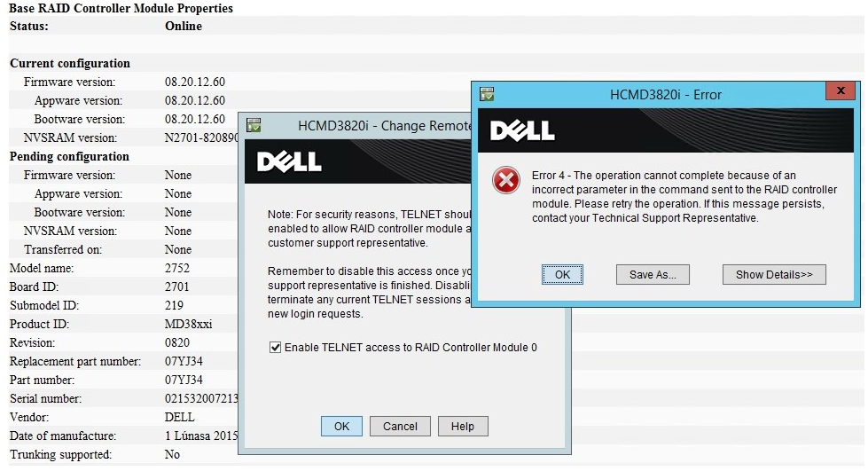Click the Board ID value 2701
Screen dimensions: 868x471
click(x=177, y=287)
